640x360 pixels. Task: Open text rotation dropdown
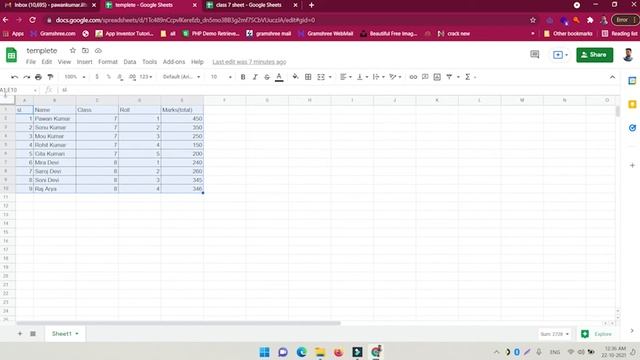(x=395, y=77)
